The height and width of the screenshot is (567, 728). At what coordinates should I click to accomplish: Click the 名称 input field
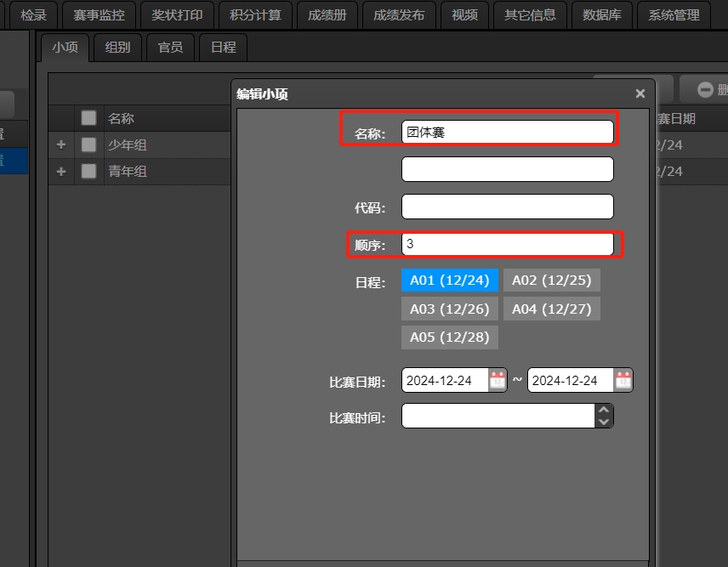[x=507, y=132]
